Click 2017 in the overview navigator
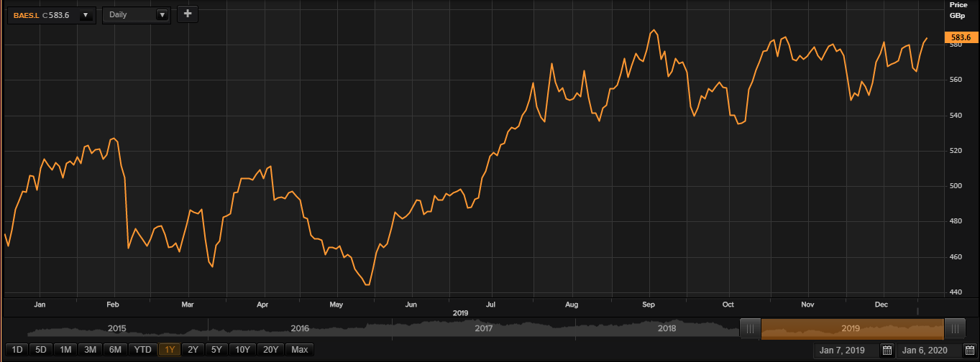 tap(483, 328)
